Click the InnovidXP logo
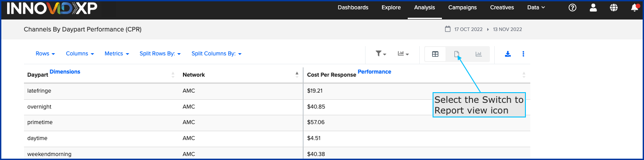The width and height of the screenshot is (644, 160). [x=52, y=8]
